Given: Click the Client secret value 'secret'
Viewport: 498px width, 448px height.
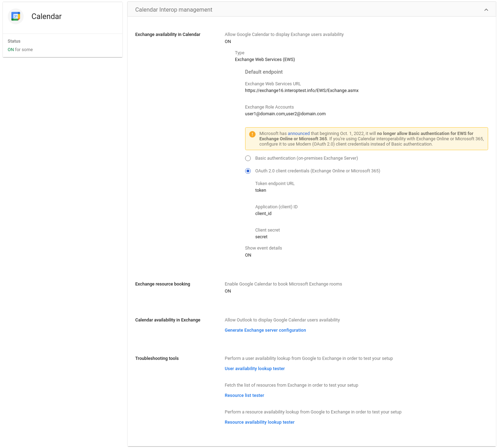Looking at the screenshot, I should pos(261,237).
